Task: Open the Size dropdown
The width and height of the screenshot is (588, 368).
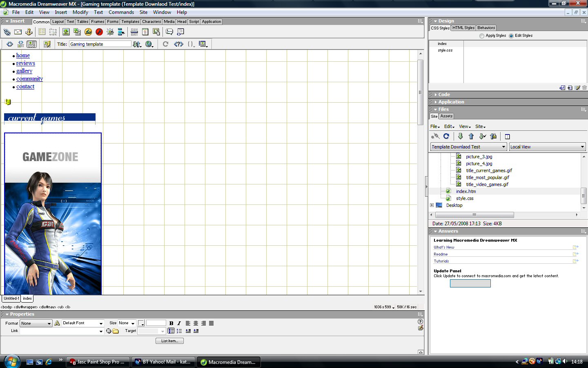Action: tap(127, 323)
